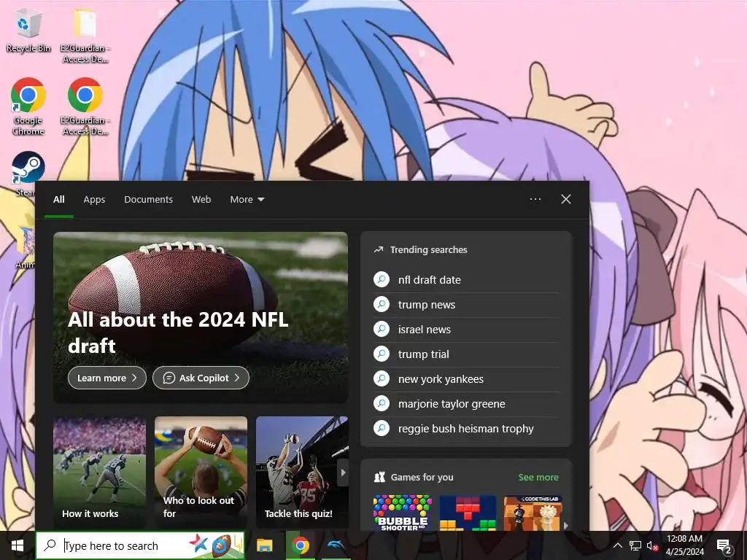The height and width of the screenshot is (560, 747).
Task: Open the notification center icon
Action: pyautogui.click(x=724, y=545)
